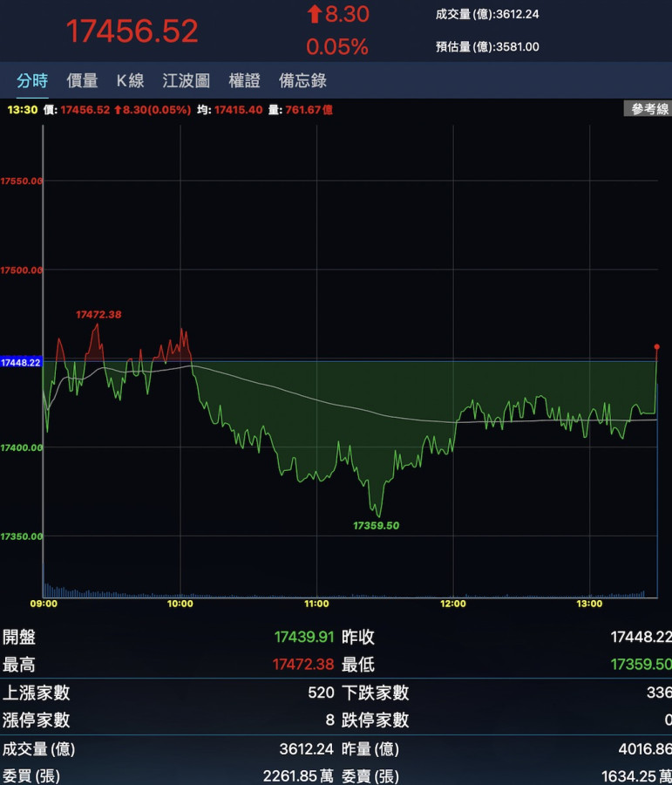Select the 17359.50 low point label

tap(376, 526)
